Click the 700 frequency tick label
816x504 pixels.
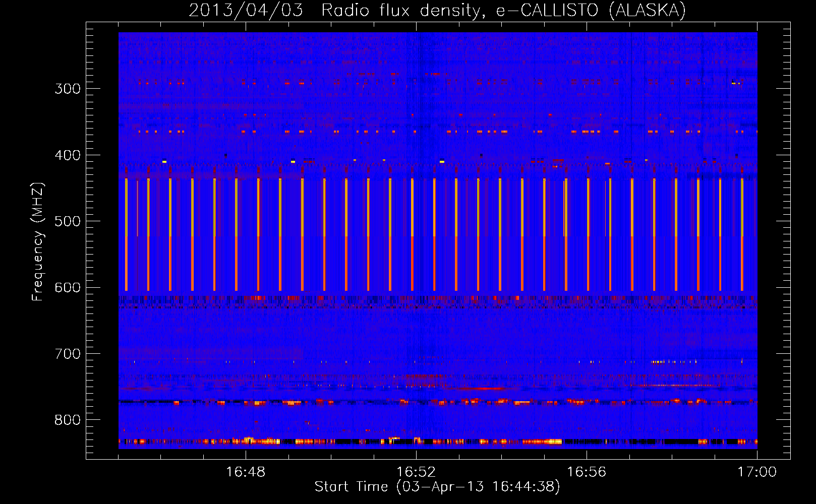pos(68,354)
